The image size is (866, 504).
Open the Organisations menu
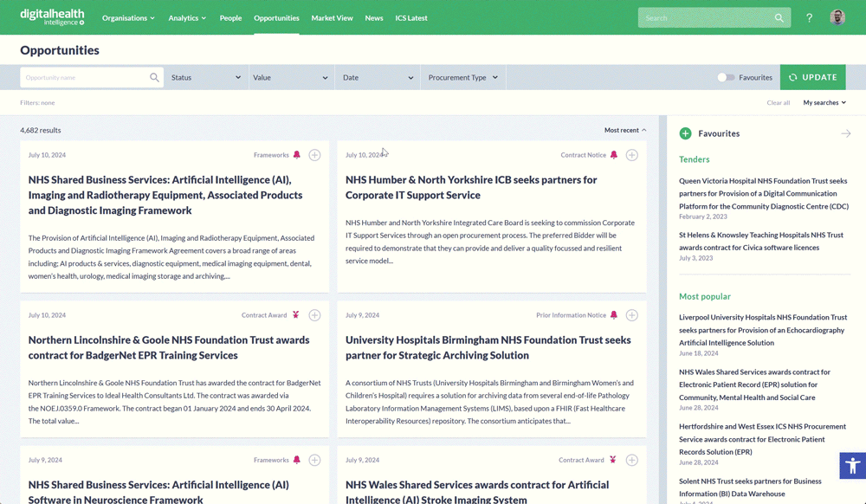(x=128, y=17)
